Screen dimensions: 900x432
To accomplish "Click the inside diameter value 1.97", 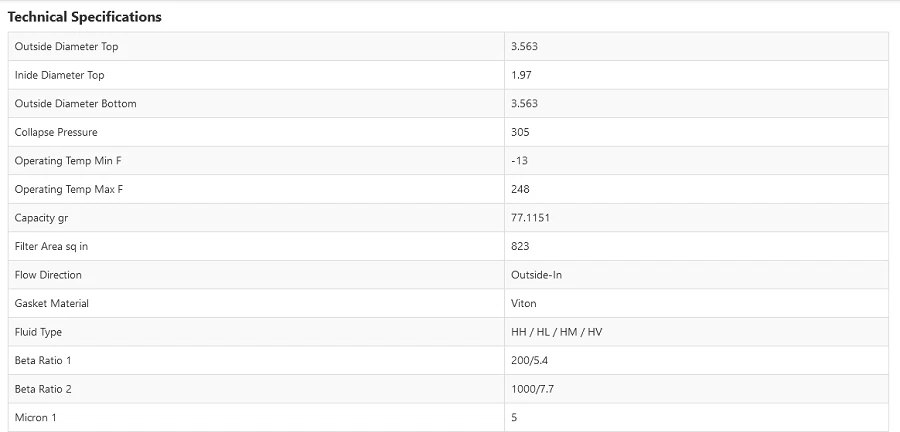I will click(521, 75).
